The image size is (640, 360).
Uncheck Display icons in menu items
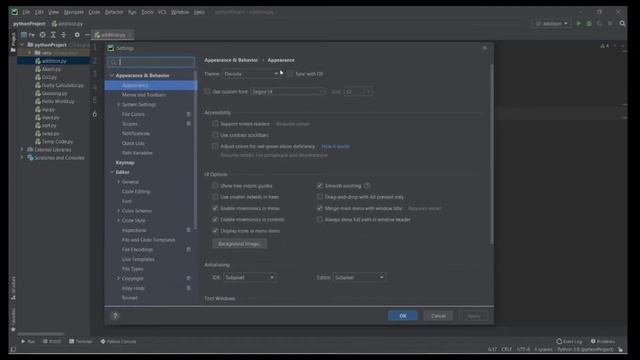(x=215, y=231)
